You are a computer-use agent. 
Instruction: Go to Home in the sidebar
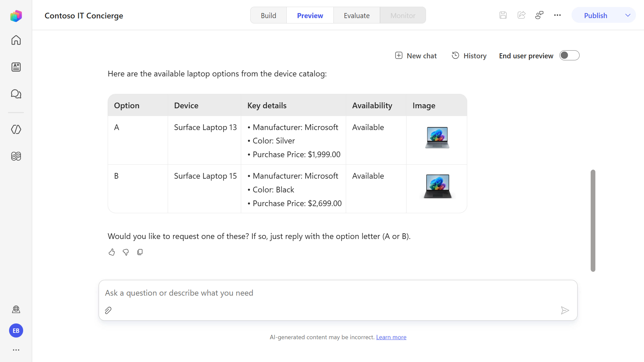(x=16, y=40)
